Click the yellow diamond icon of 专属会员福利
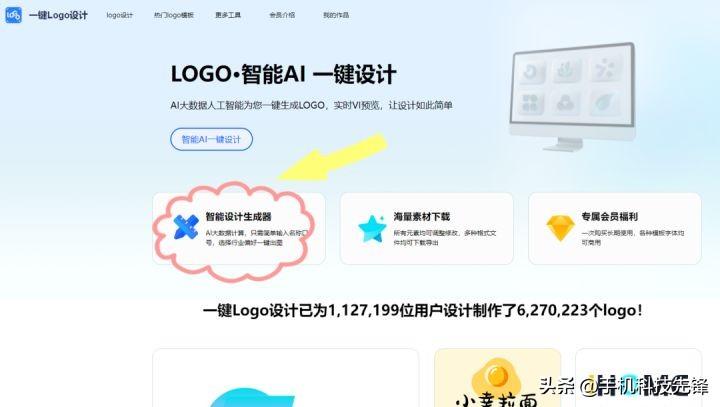This screenshot has width=720, height=407. [560, 228]
